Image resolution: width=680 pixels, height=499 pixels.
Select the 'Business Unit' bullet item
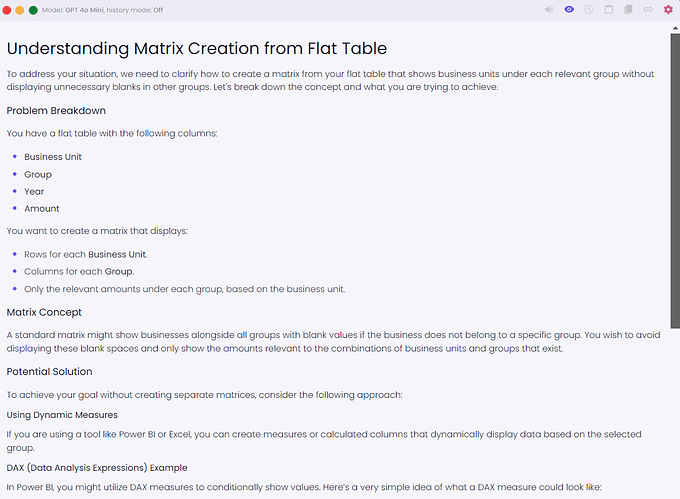point(52,157)
